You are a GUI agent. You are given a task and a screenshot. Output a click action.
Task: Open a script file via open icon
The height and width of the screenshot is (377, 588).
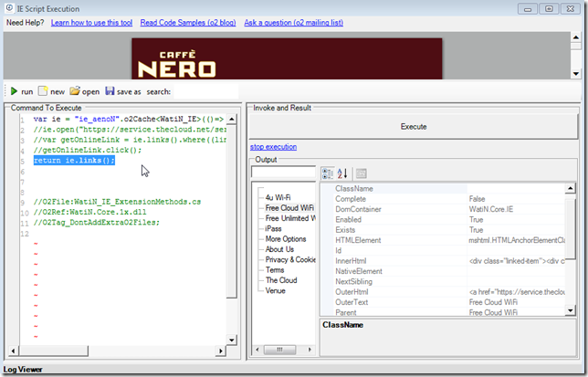tap(75, 91)
